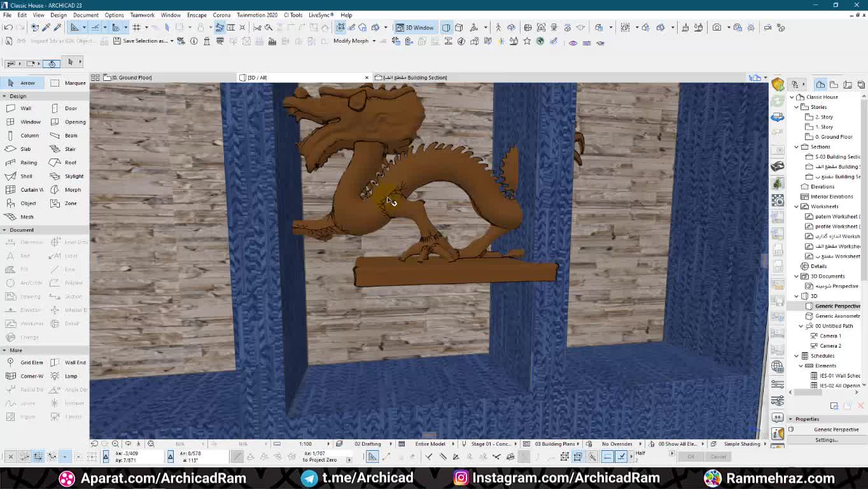
Task: Click the Settings button in Properties
Action: (x=826, y=440)
